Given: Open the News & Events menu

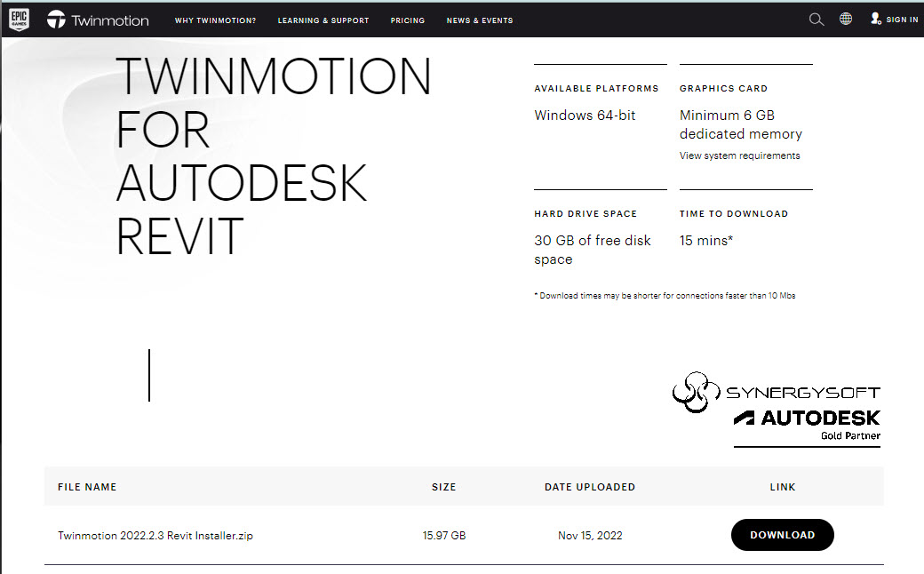Looking at the screenshot, I should [480, 20].
